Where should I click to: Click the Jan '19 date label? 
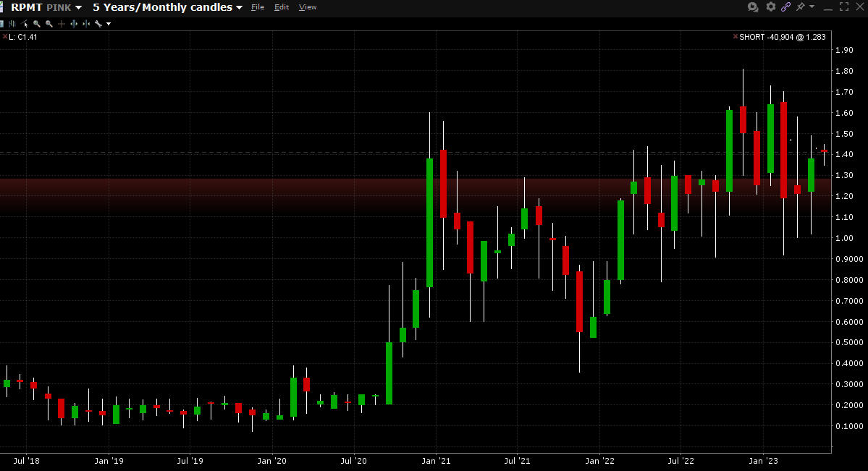click(109, 460)
